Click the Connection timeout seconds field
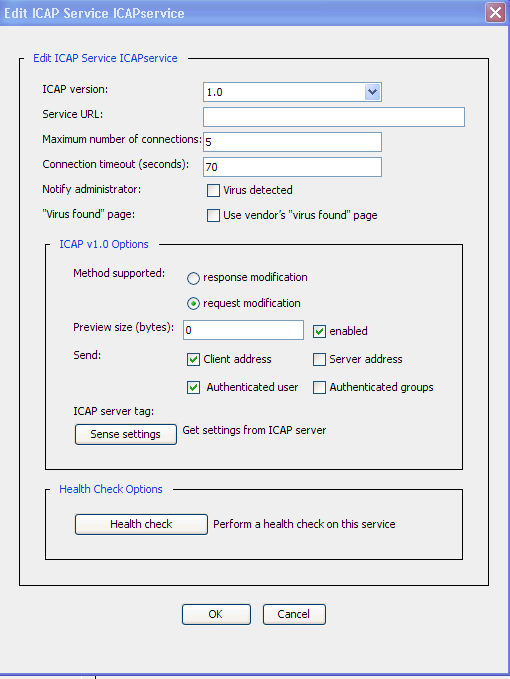 point(292,167)
